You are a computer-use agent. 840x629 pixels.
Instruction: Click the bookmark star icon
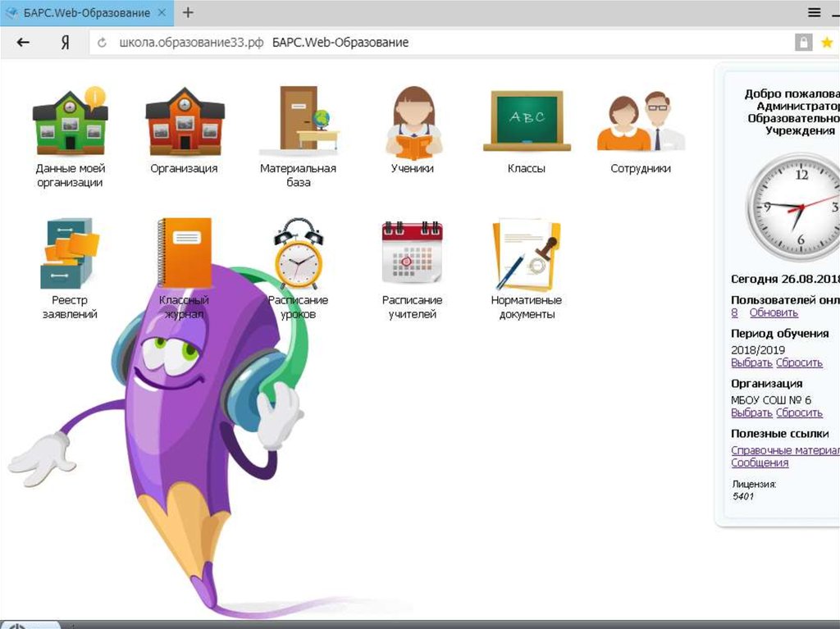tap(827, 43)
